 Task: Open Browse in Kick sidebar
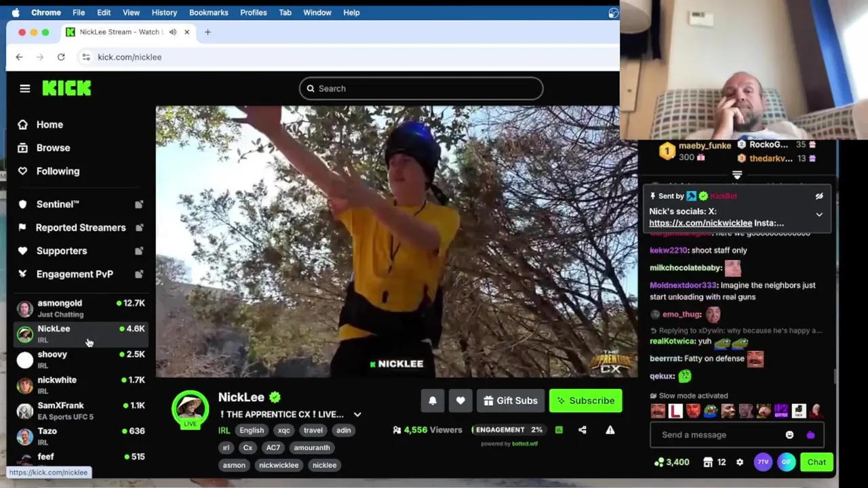[x=53, y=148]
